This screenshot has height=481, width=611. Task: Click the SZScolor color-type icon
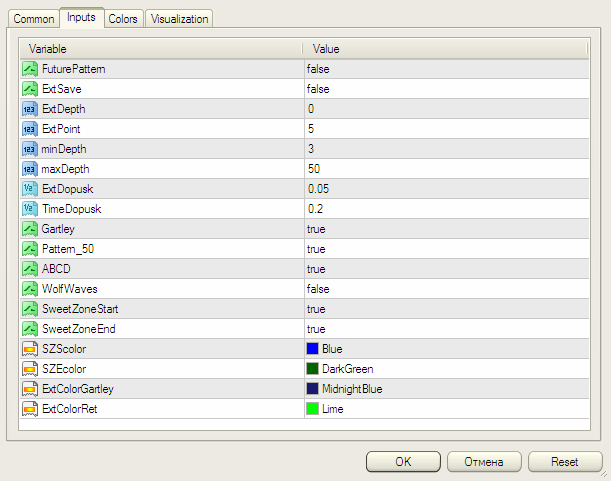point(30,349)
